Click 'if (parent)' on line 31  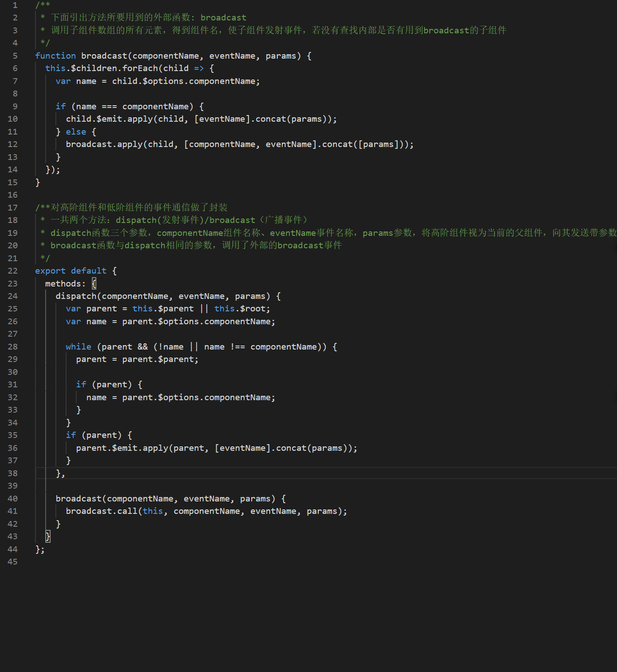(104, 384)
